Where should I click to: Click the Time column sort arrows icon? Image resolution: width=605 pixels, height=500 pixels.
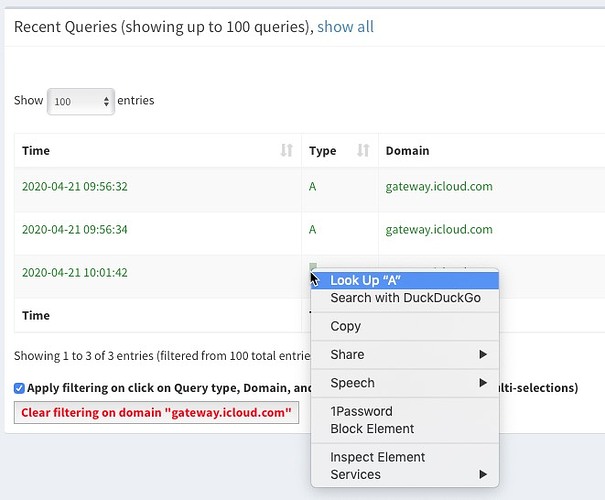coord(286,151)
